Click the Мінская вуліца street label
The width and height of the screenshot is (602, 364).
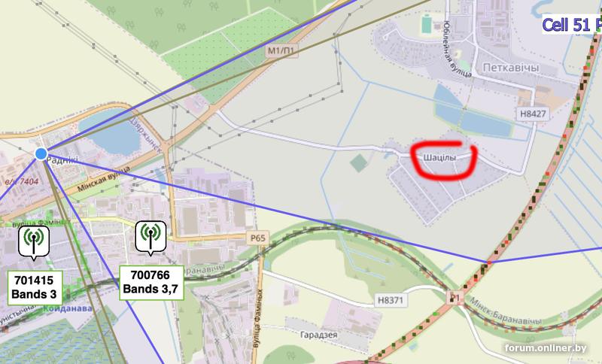(x=104, y=180)
